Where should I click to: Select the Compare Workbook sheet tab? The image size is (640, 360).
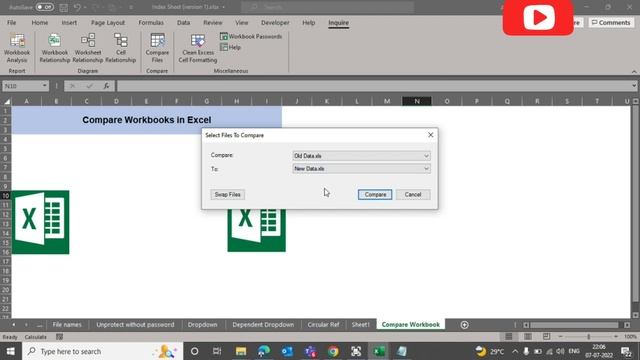point(411,325)
